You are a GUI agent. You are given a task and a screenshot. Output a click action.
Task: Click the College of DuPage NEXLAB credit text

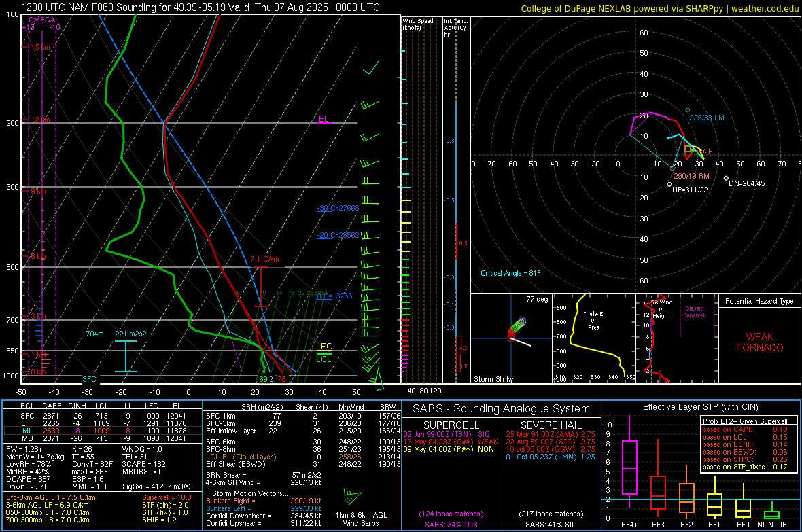pyautogui.click(x=659, y=8)
